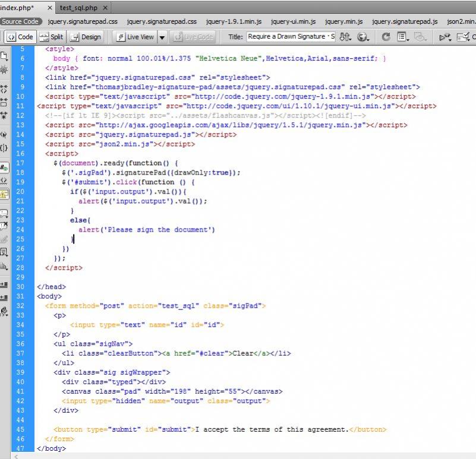Toggle Syntax Error Alerts warning icon
476x459 pixels.
pos(4,194)
